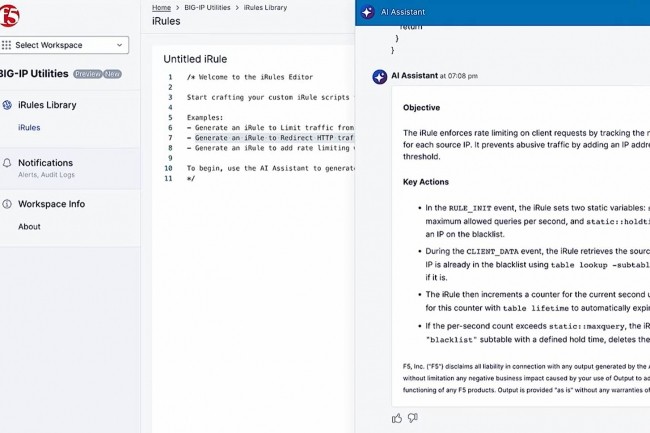Select iRules in the sidebar
This screenshot has height=433, width=650.
(29, 128)
